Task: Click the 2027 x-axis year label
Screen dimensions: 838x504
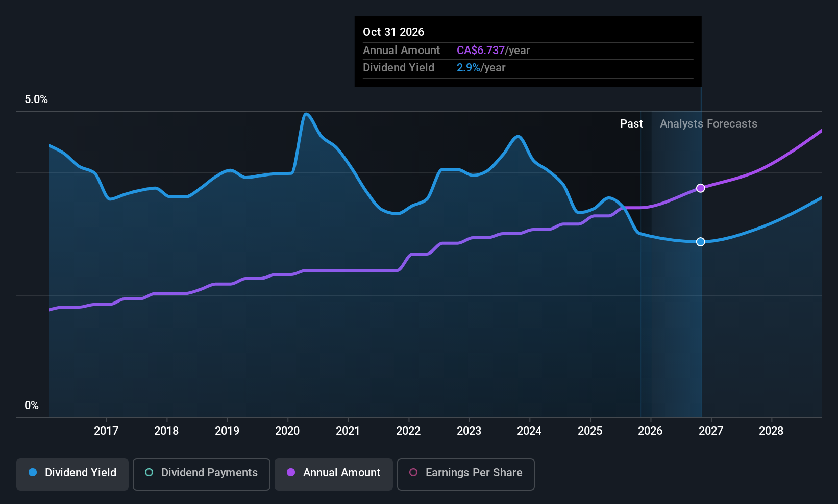Action: 710,431
